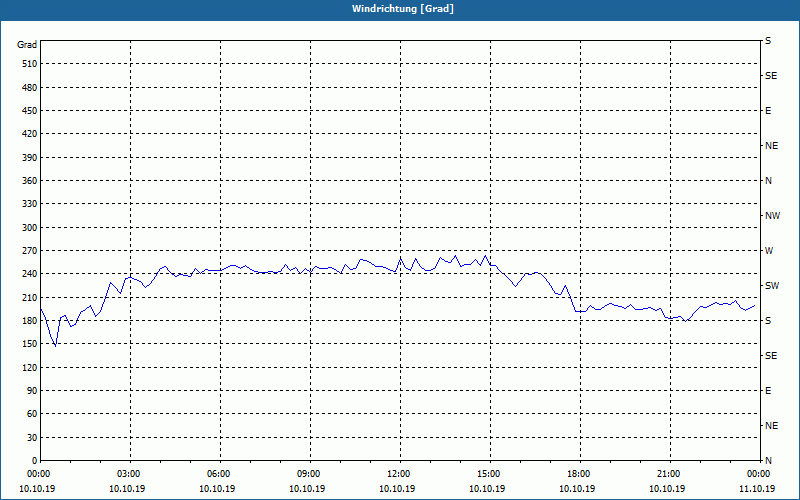Select the 90 y-axis value
The image size is (800, 500).
[32, 390]
